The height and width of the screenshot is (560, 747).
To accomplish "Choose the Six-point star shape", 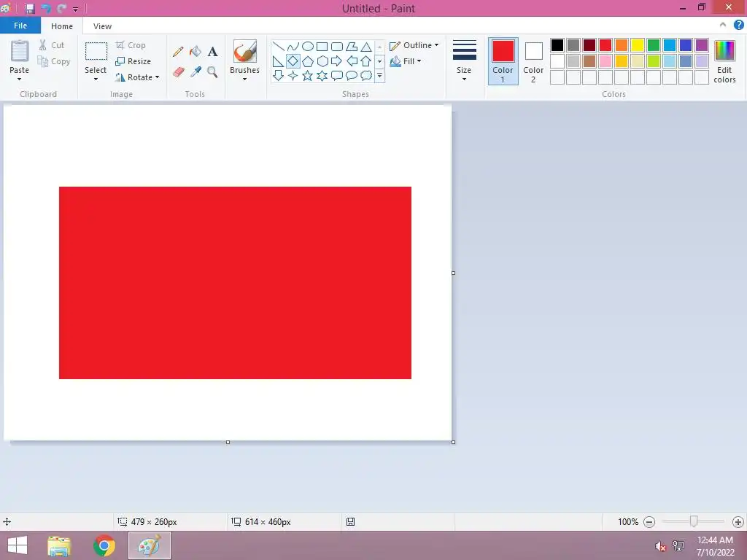I will (x=322, y=75).
